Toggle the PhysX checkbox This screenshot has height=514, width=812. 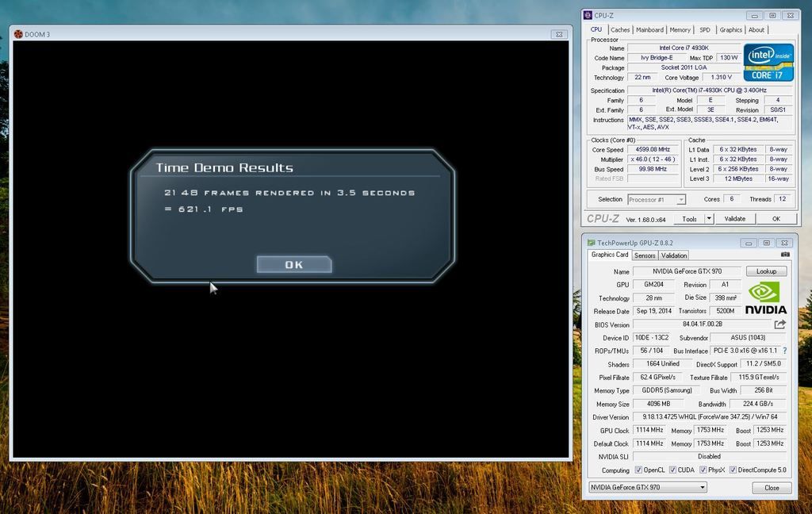point(703,470)
